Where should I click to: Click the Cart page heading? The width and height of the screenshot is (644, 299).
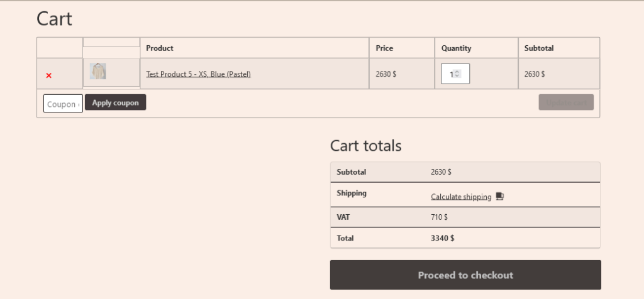point(54,19)
